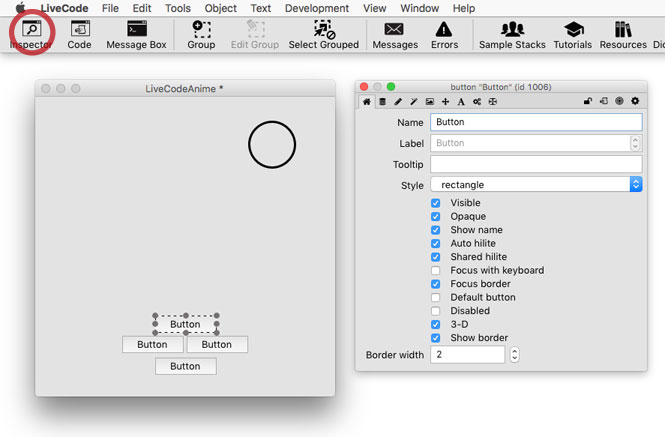The image size is (665, 437).
Task: Open the Code editor toolbar icon
Action: (x=80, y=34)
